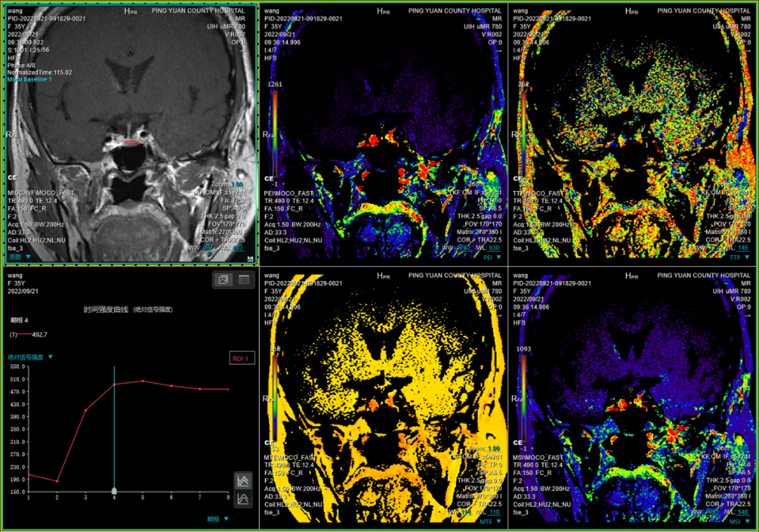Select the lower smoothed curve mode icon
Viewport: 759px width, 532px height.
[x=243, y=498]
